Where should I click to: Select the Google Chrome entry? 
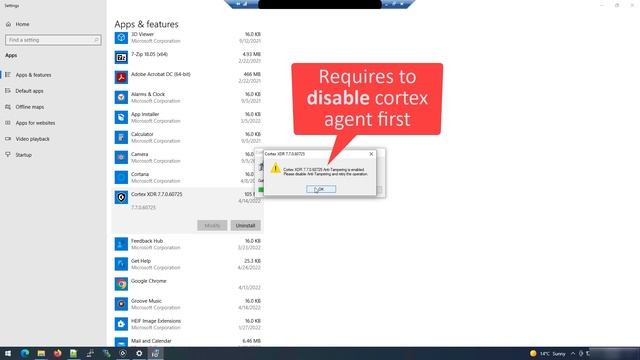[x=187, y=284]
